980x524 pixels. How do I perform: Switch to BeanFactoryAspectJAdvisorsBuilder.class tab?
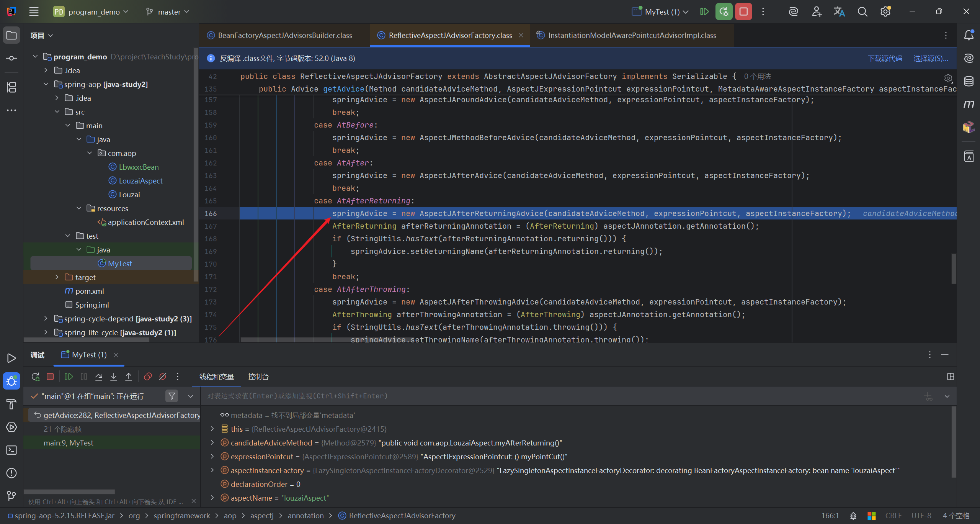click(284, 35)
